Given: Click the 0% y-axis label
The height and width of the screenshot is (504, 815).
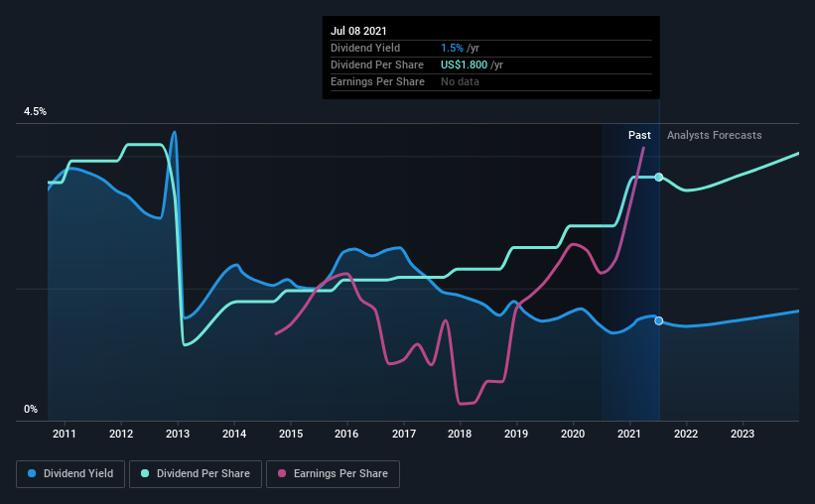Looking at the screenshot, I should click(x=31, y=410).
